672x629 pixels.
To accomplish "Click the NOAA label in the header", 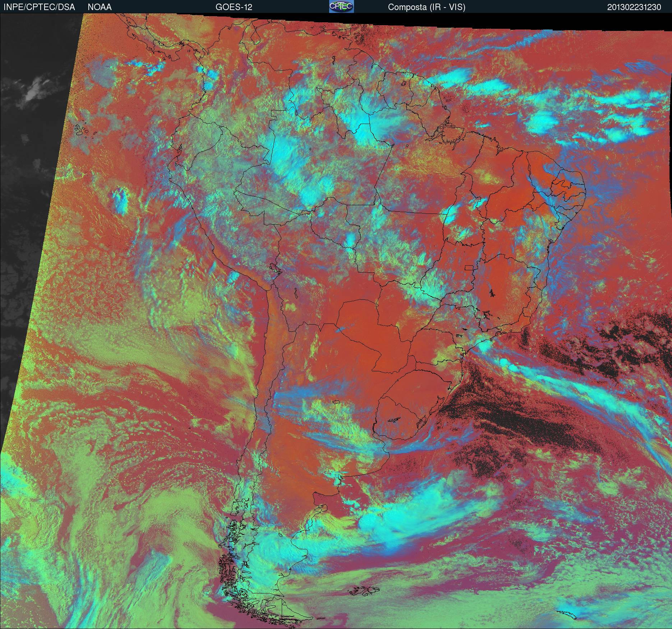I will click(x=100, y=7).
